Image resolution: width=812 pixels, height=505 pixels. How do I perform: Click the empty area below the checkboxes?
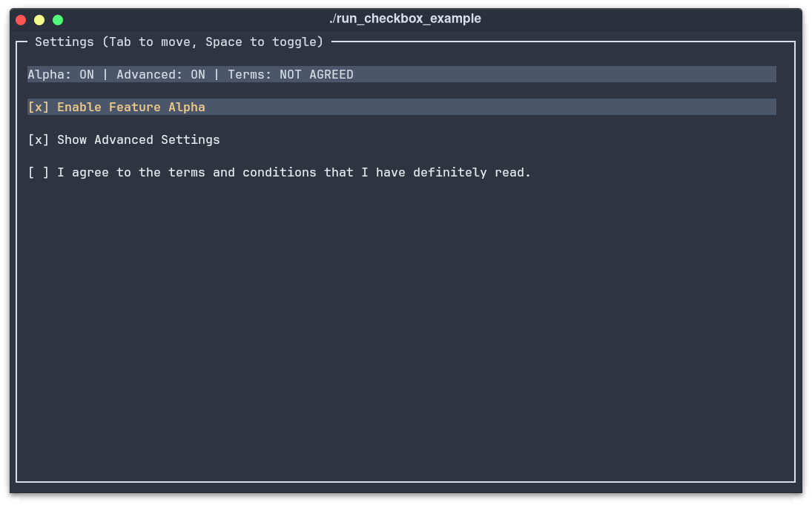[406, 331]
